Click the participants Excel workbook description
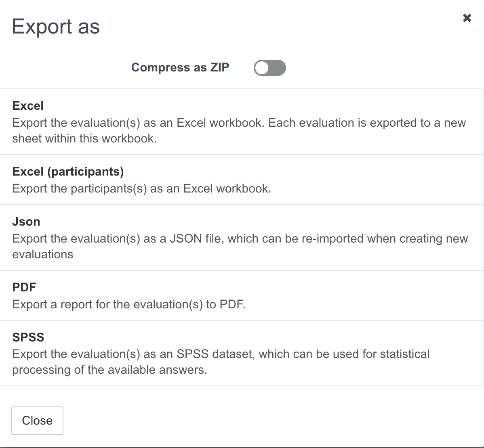 click(x=142, y=189)
